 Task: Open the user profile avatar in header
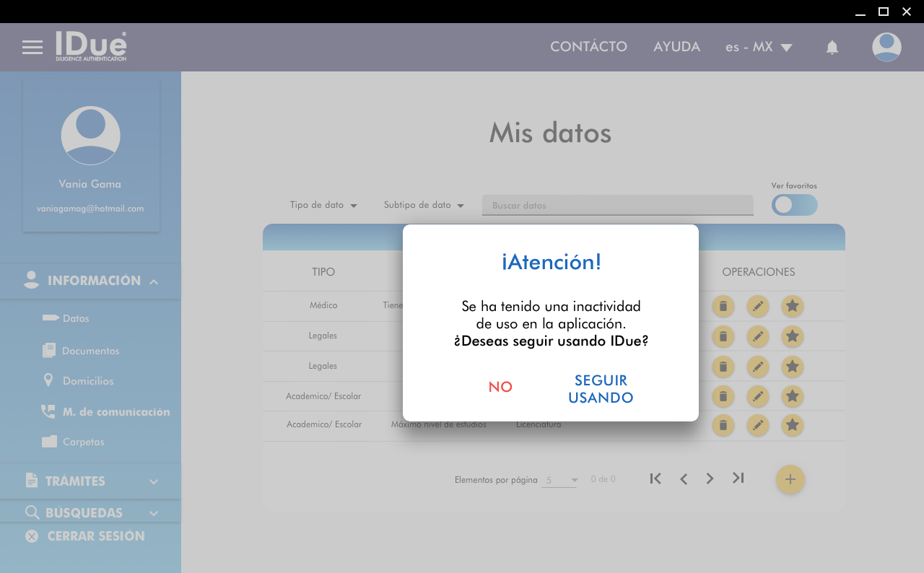[x=886, y=48]
